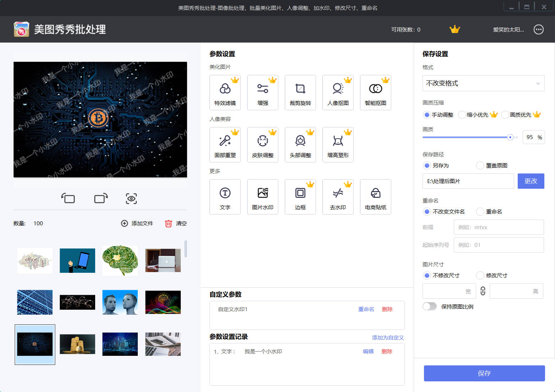Open the 增强 enhancement tool
Screen dimensions: 555x392
coord(263,93)
